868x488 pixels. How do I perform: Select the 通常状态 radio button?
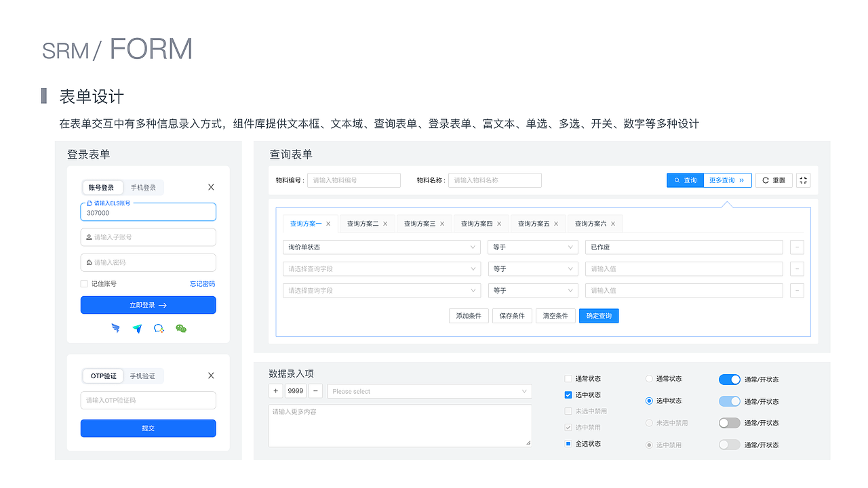[x=649, y=378]
